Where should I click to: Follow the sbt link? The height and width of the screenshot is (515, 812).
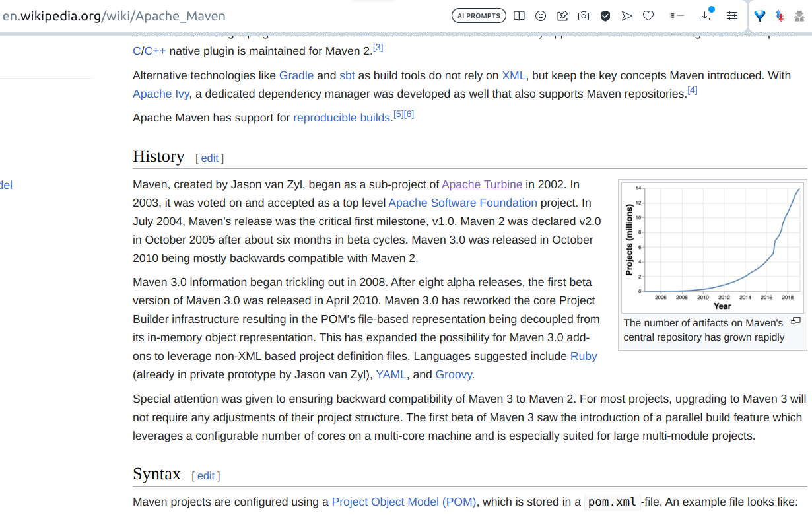click(x=347, y=75)
